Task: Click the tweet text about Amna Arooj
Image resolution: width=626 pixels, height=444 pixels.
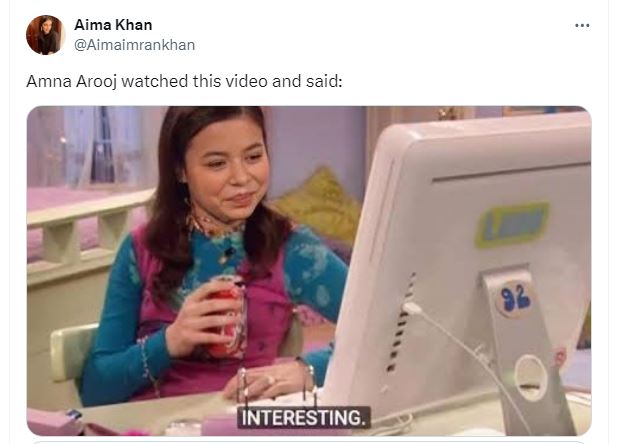Action: (x=184, y=81)
